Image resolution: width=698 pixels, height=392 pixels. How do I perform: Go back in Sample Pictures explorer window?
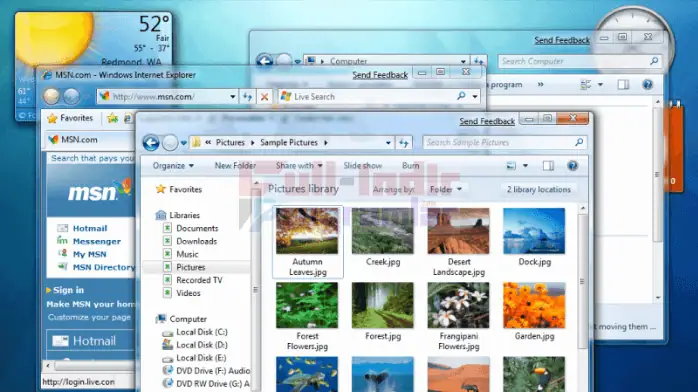pyautogui.click(x=151, y=143)
